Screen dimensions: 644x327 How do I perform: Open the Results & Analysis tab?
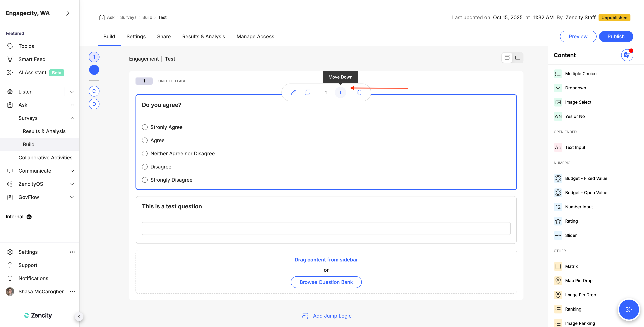(x=203, y=37)
